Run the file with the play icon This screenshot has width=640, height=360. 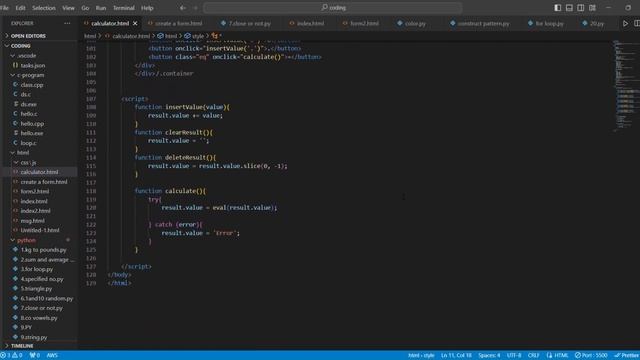click(625, 24)
